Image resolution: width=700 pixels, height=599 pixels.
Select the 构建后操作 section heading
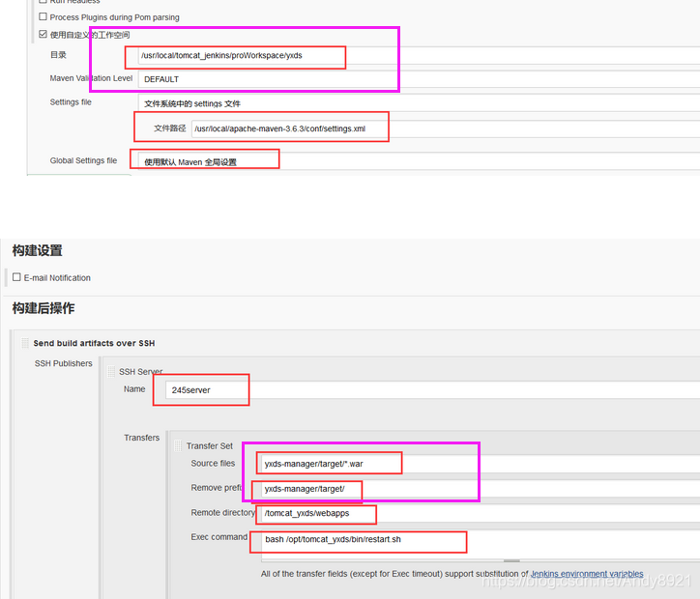[x=44, y=308]
